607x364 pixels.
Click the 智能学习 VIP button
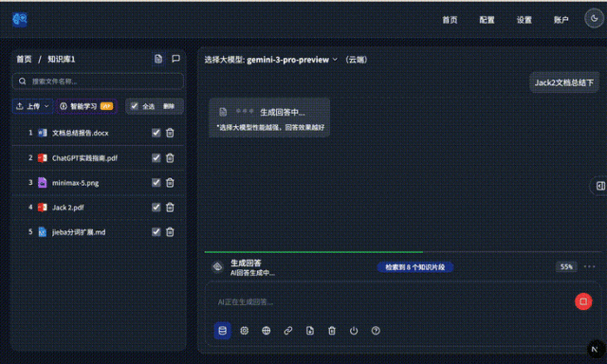pos(86,106)
